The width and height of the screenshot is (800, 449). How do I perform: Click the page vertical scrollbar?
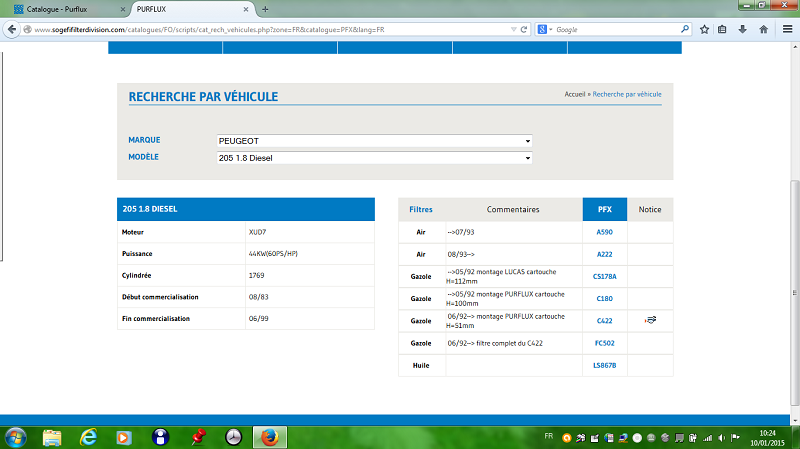pyautogui.click(x=795, y=293)
